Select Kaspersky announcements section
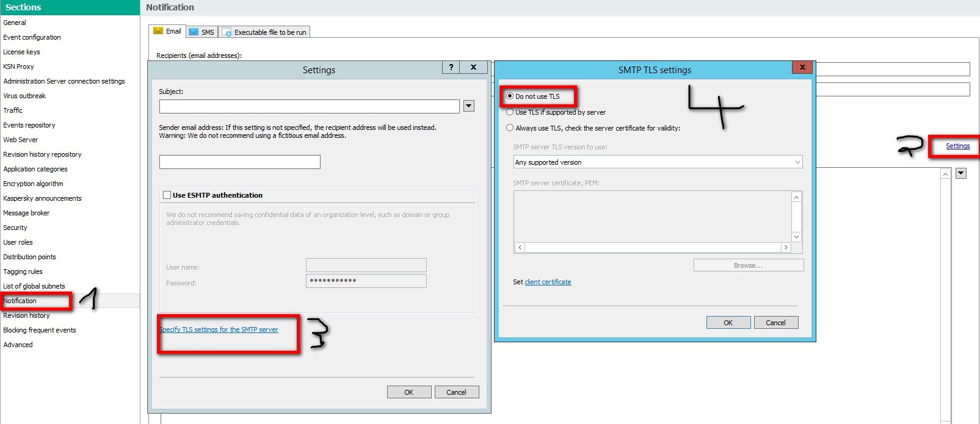This screenshot has width=980, height=424. pos(42,198)
